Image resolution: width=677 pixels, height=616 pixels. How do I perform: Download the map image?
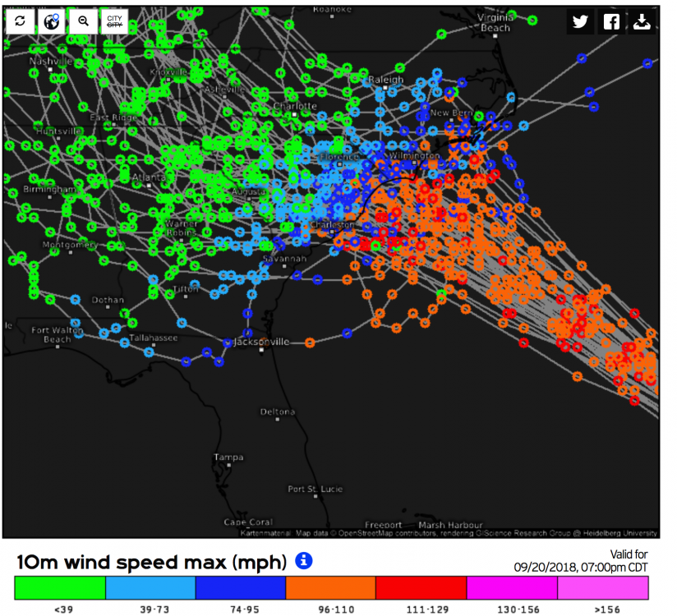tap(642, 21)
